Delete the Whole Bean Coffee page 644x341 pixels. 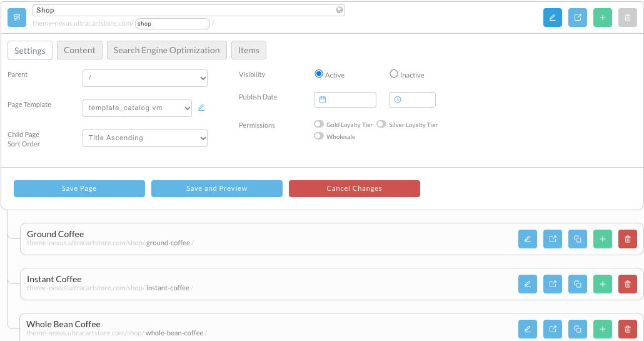[628, 329]
